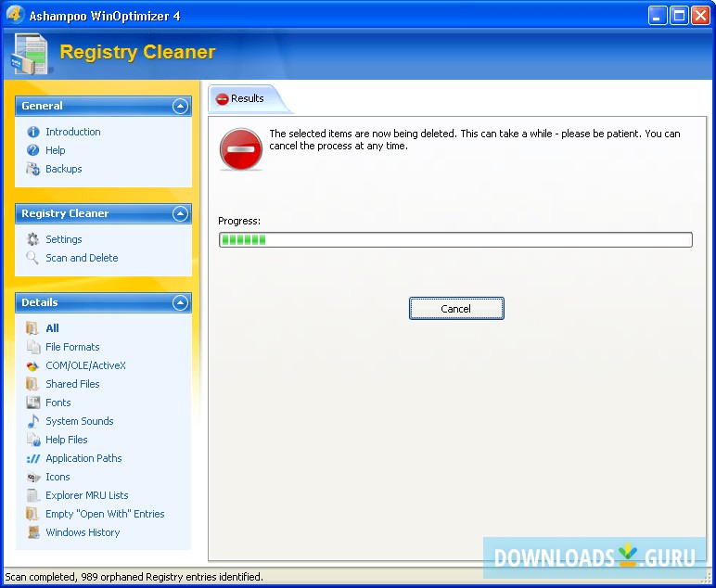Show COM/OLE/ActiveX entries
Screen dimensions: 716x588
pos(85,365)
